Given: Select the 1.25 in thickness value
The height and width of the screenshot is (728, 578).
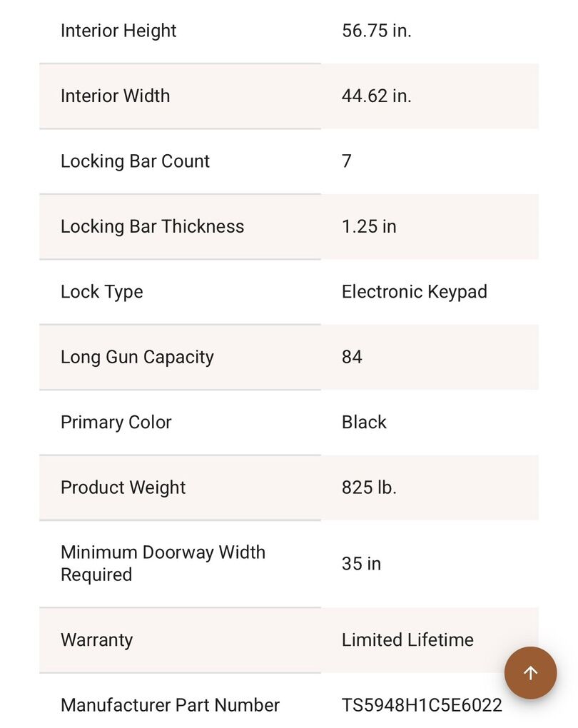Looking at the screenshot, I should pyautogui.click(x=369, y=226).
